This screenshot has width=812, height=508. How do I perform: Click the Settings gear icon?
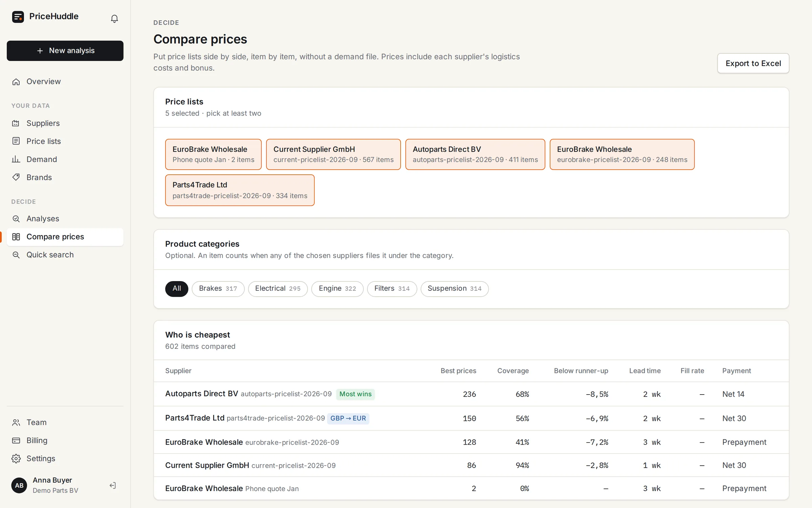(16, 459)
